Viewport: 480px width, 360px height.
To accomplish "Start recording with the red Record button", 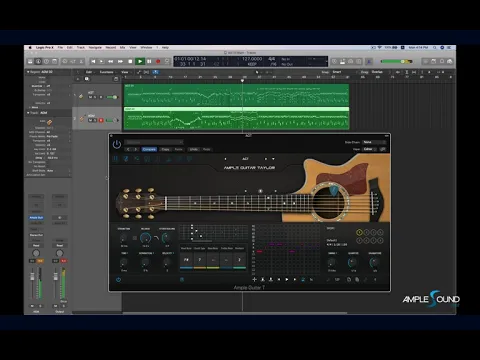I will click(158, 61).
